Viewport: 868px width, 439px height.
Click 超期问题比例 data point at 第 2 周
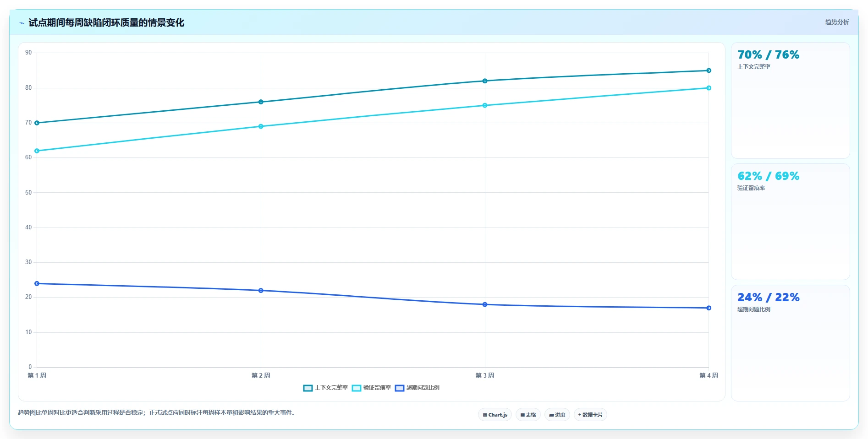(261, 291)
